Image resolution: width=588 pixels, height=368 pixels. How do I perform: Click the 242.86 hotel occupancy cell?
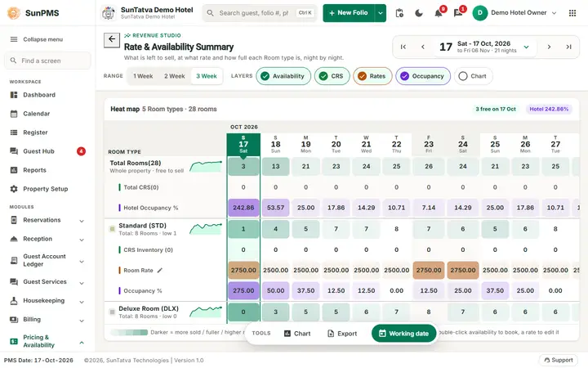243,208
